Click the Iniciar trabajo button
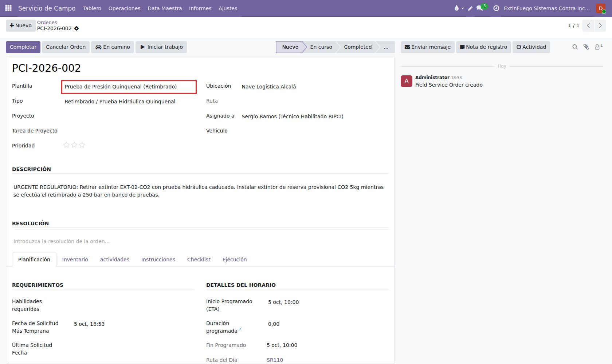The height and width of the screenshot is (364, 612). 161,47
